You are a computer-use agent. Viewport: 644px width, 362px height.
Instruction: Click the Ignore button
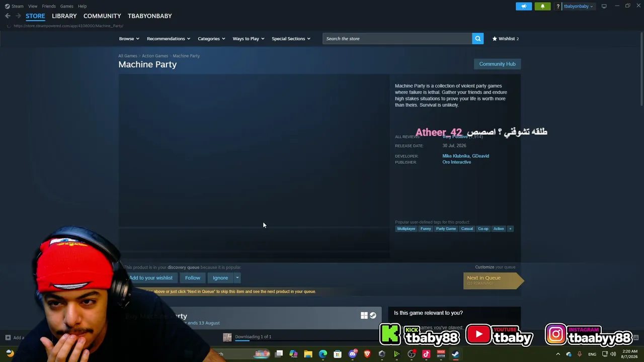tap(220, 278)
